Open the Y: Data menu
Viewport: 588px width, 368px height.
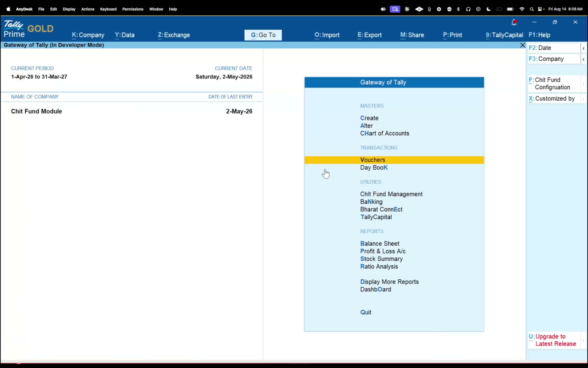(x=125, y=35)
